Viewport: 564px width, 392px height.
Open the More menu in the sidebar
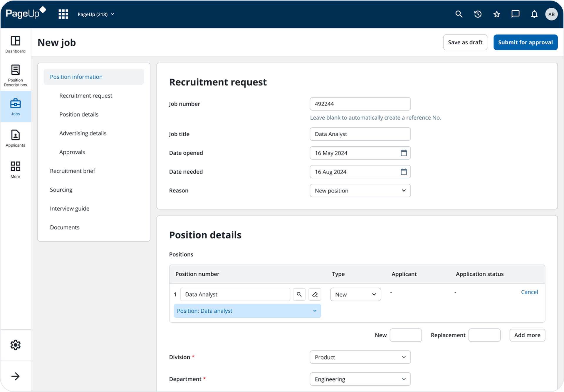pos(15,169)
